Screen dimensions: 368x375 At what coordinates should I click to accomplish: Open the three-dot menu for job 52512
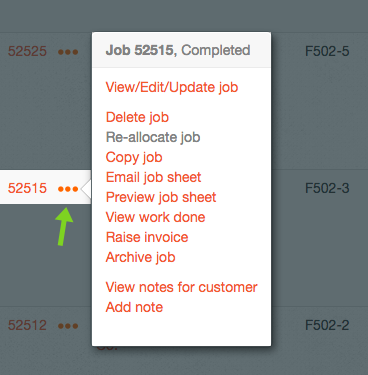click(x=68, y=326)
